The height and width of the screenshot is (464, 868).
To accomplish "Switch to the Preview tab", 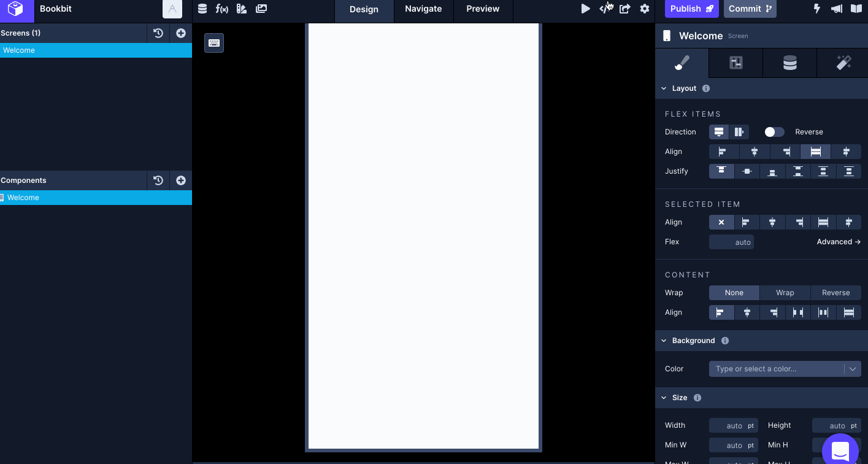I will point(483,9).
